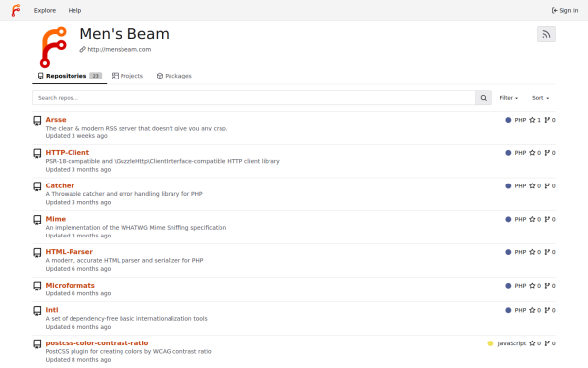
Task: Open the Explore menu item
Action: (45, 10)
